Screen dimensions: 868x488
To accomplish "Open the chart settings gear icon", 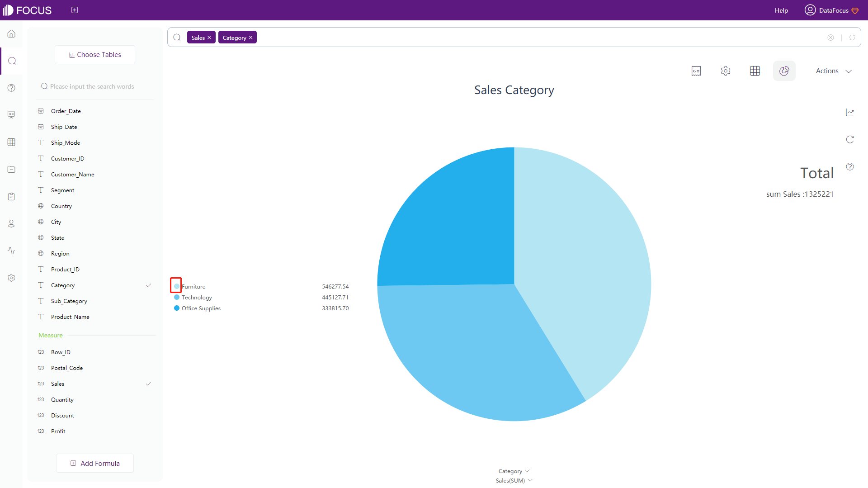I will tap(726, 71).
